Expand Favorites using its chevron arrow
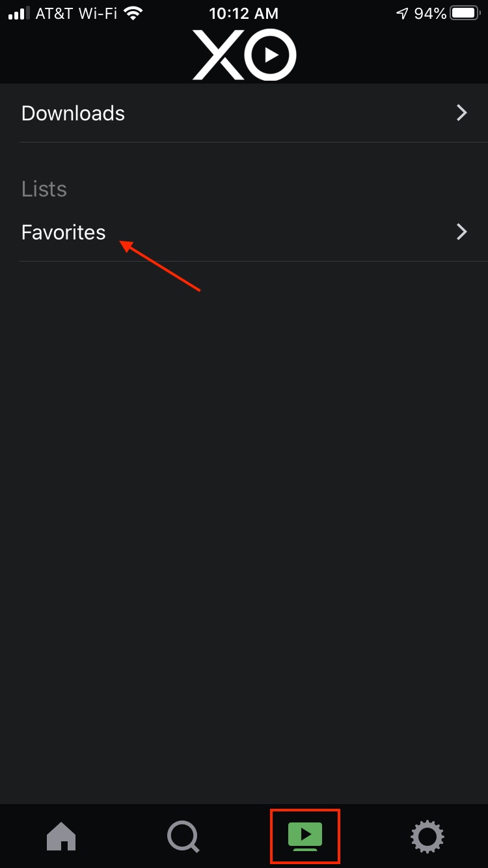 point(462,232)
